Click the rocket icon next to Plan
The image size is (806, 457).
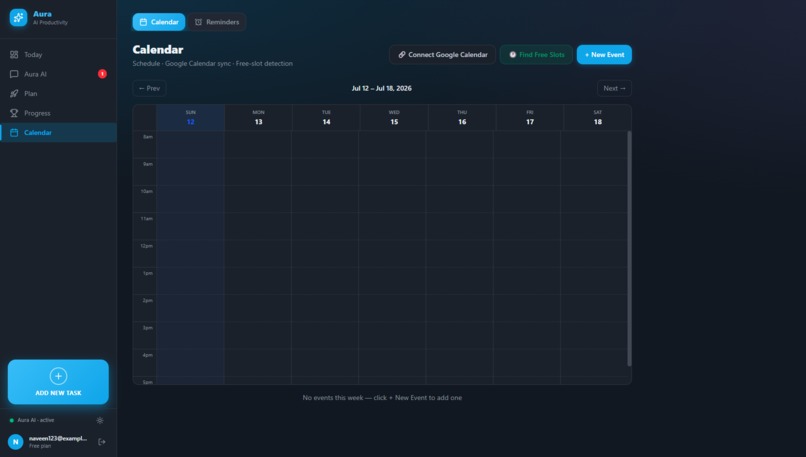(x=14, y=94)
